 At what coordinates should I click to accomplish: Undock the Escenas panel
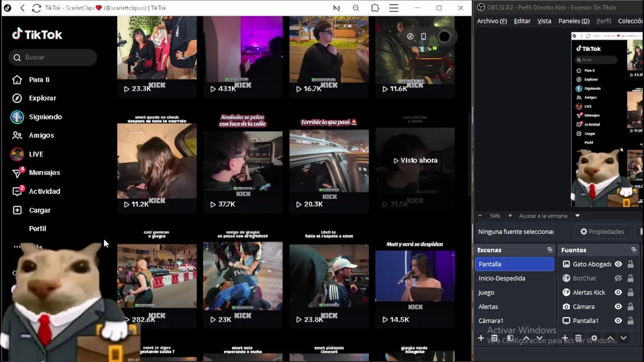tap(549, 250)
